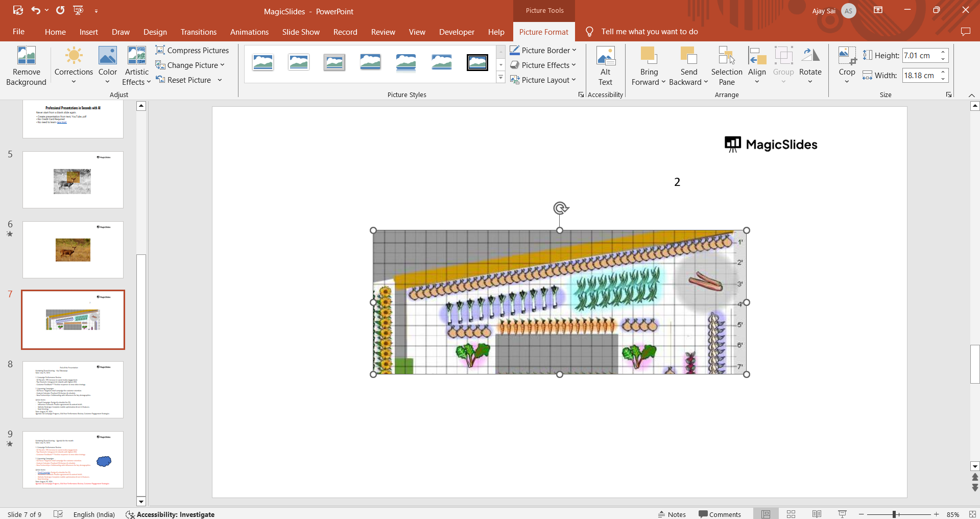The width and height of the screenshot is (980, 519).
Task: Switch to Slide Sorter view
Action: tap(791, 514)
